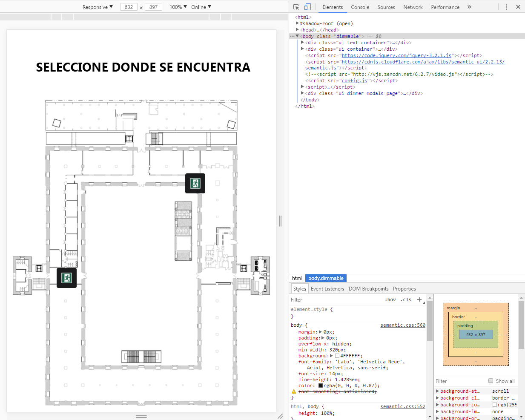The width and height of the screenshot is (525, 420).
Task: Open the Properties sub-tab
Action: coord(405,288)
